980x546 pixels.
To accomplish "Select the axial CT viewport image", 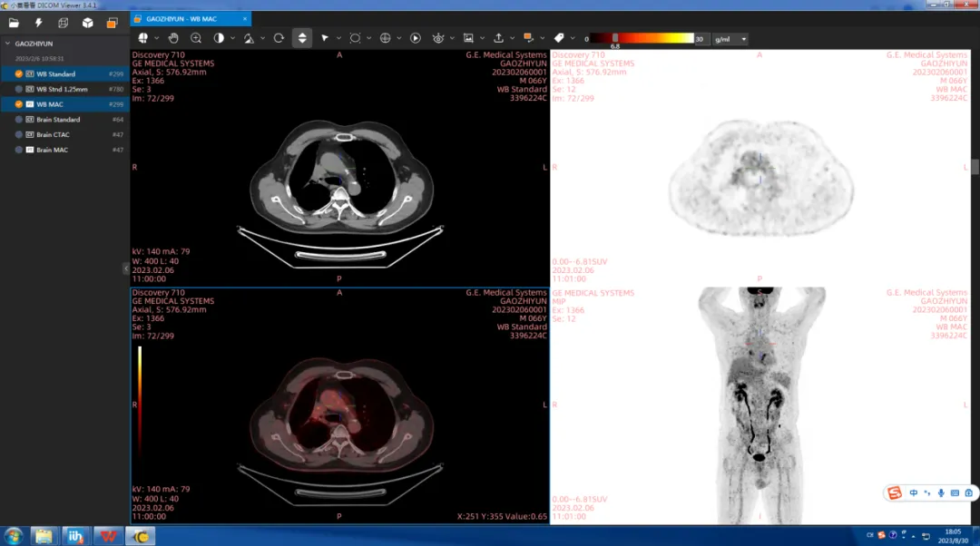I will pyautogui.click(x=339, y=168).
